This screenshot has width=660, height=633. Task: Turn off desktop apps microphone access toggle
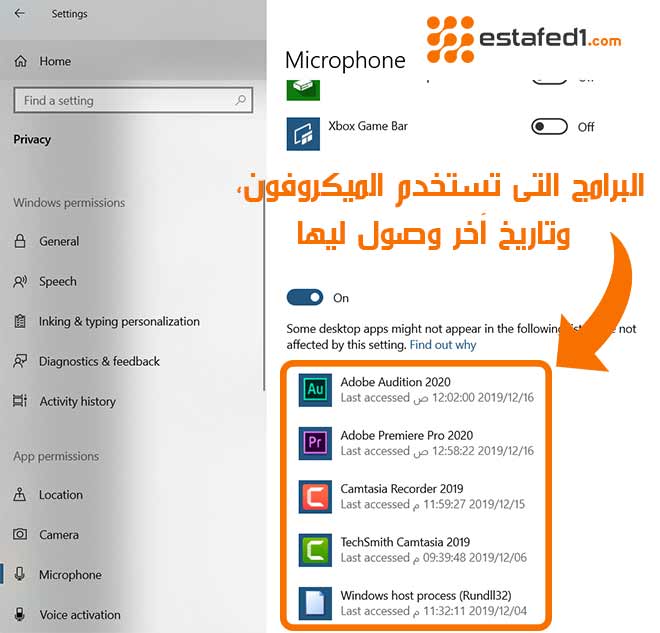(304, 297)
